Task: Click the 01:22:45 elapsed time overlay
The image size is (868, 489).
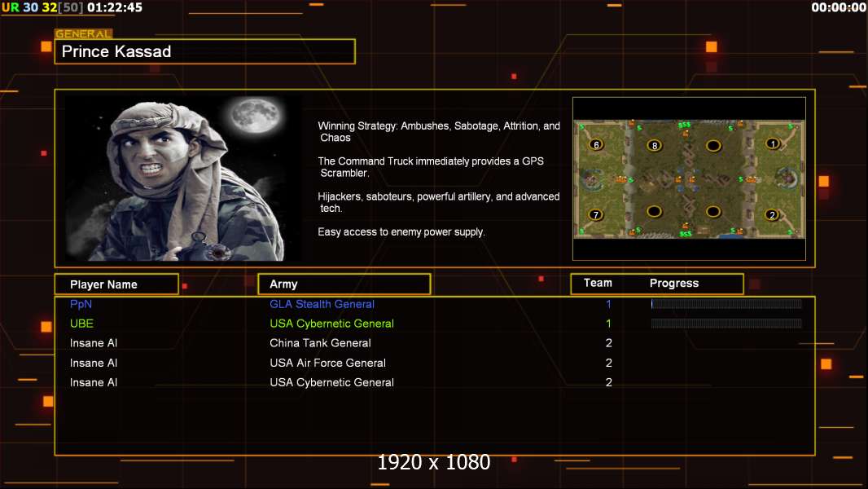Action: [115, 7]
